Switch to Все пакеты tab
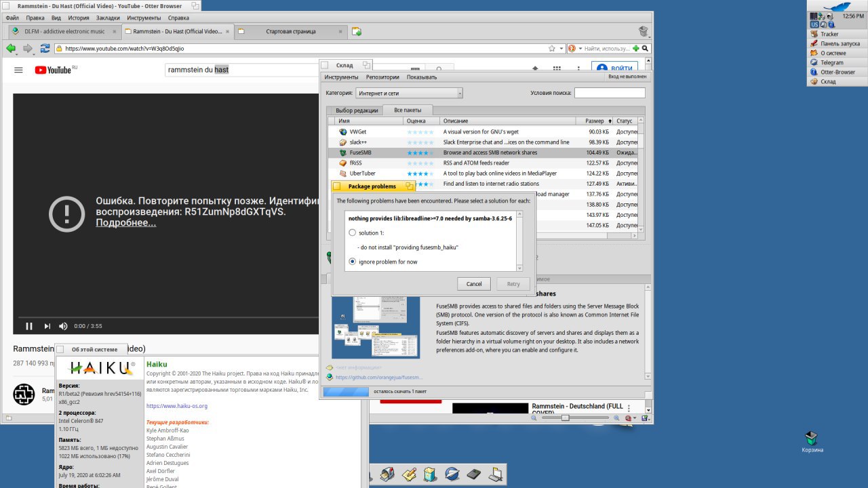Viewport: 868px width, 488px height. tap(408, 110)
